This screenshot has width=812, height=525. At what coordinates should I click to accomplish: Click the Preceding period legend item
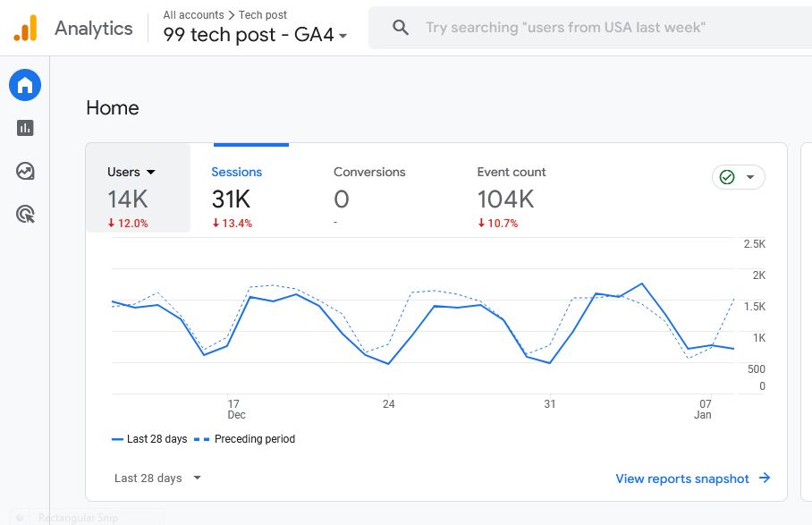(254, 439)
